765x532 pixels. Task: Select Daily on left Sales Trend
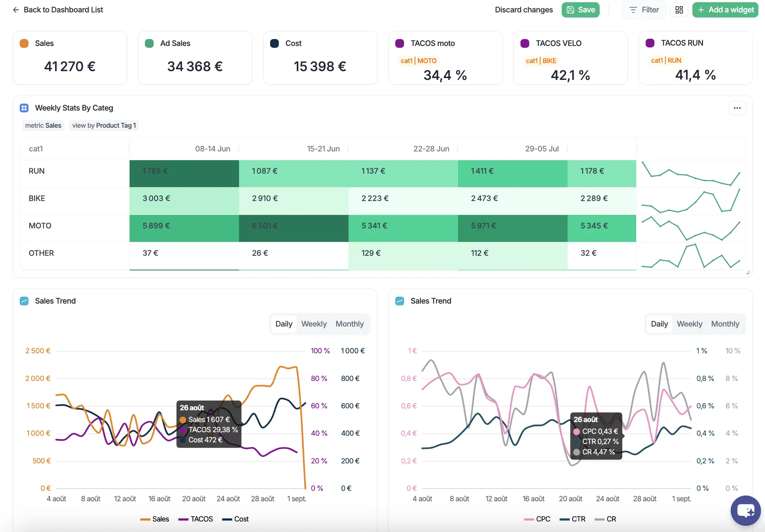(x=284, y=324)
